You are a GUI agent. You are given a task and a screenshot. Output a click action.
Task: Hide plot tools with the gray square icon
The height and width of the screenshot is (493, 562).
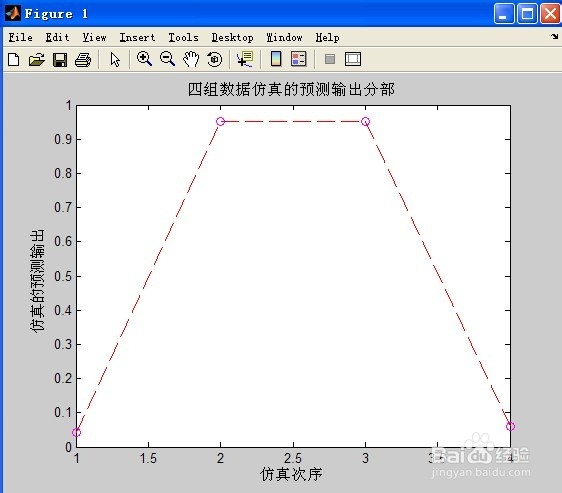[330, 59]
